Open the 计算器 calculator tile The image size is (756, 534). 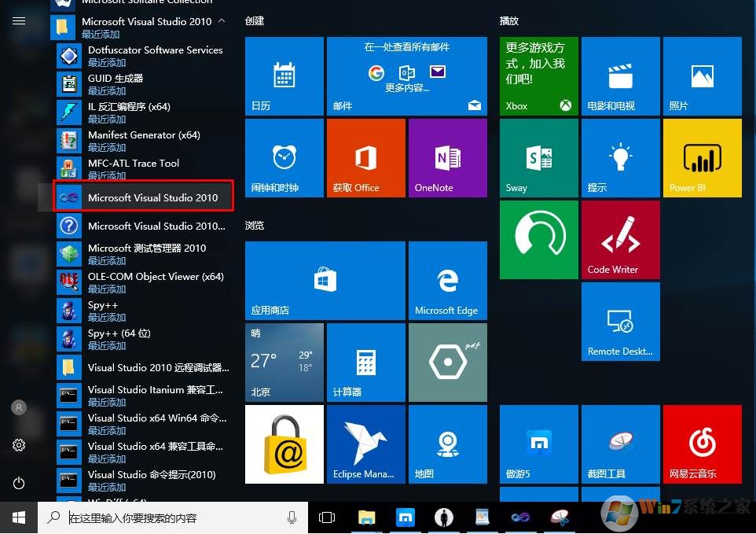pyautogui.click(x=365, y=362)
